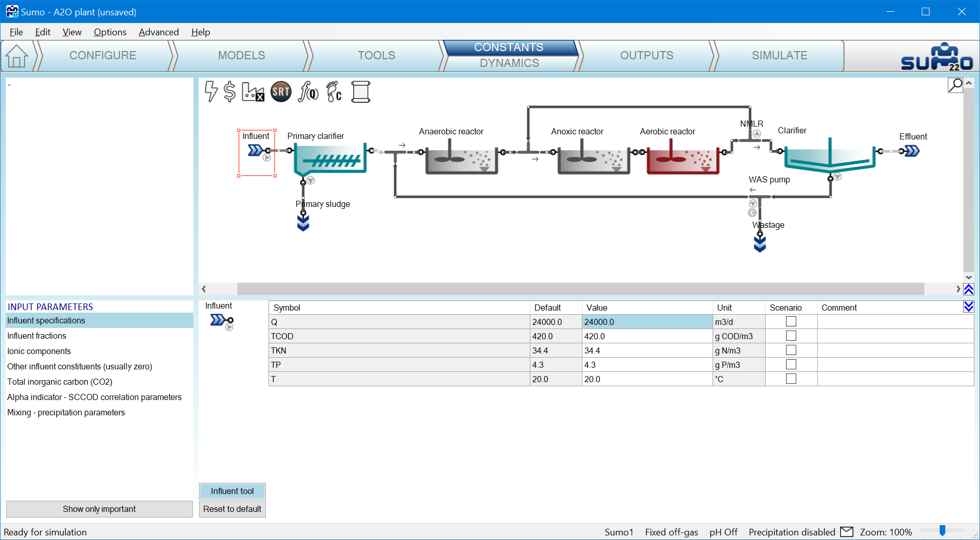Click the magnifier search icon in canvas

(955, 85)
